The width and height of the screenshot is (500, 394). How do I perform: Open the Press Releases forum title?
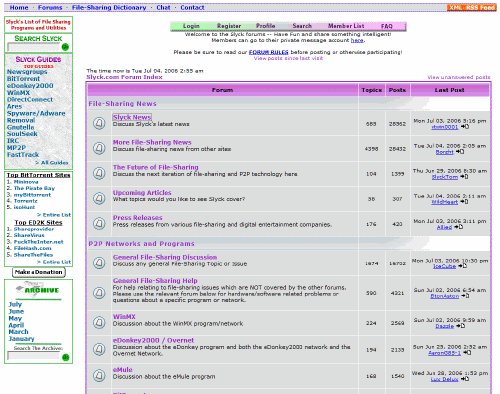[x=137, y=218]
